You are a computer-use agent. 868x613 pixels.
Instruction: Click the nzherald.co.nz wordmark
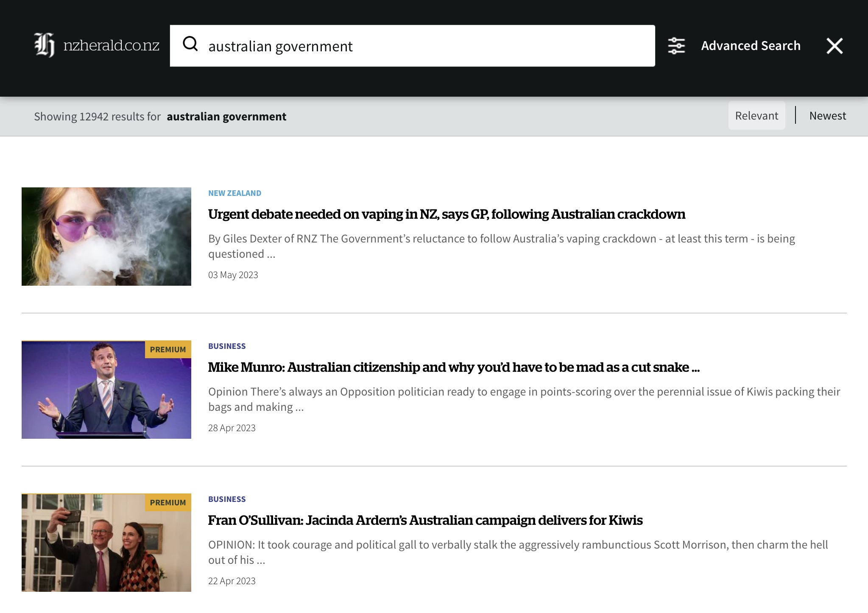(111, 45)
